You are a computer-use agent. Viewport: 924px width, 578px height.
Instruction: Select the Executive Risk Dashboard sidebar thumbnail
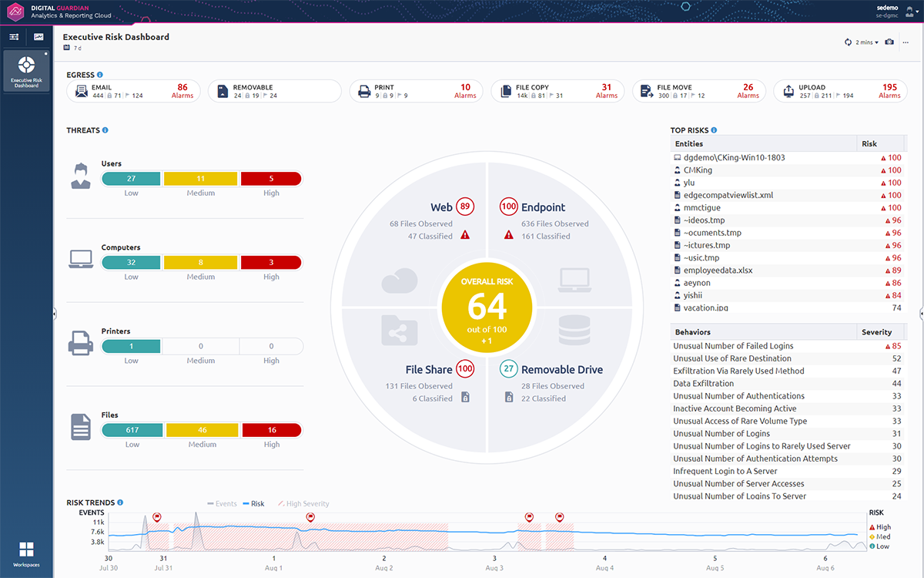tap(26, 70)
